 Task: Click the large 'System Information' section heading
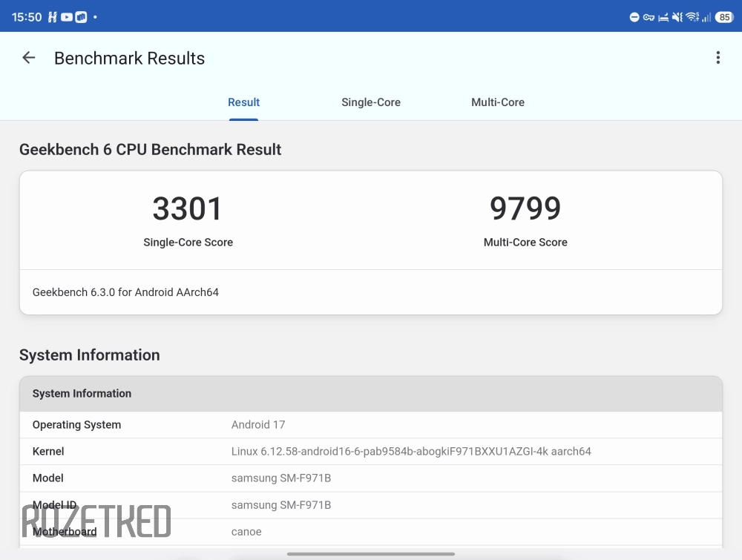pyautogui.click(x=90, y=355)
